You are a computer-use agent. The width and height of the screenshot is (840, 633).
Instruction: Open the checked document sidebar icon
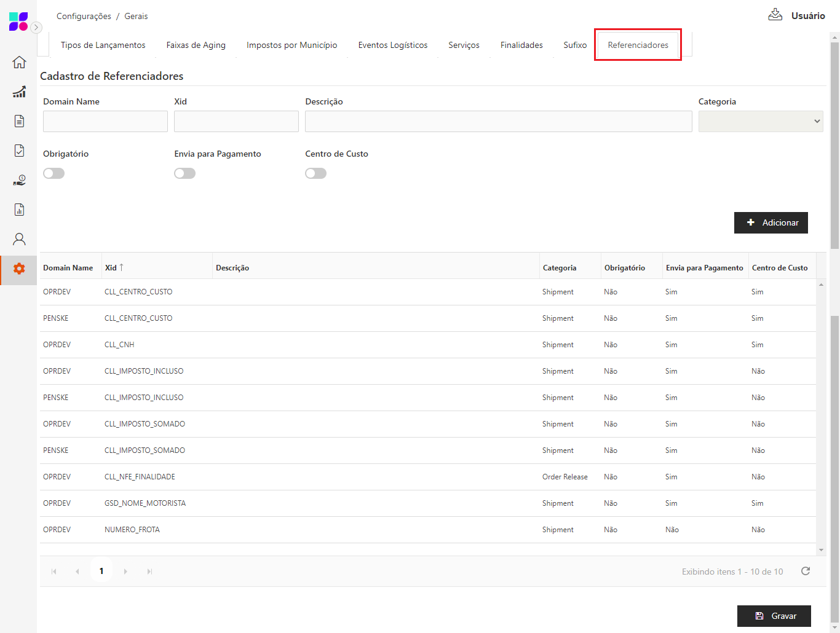tap(19, 151)
